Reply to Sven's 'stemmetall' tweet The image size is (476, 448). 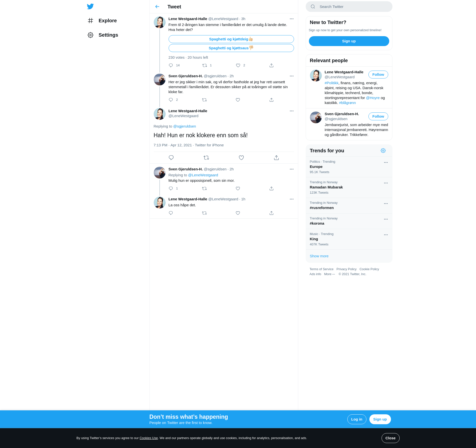point(171,100)
